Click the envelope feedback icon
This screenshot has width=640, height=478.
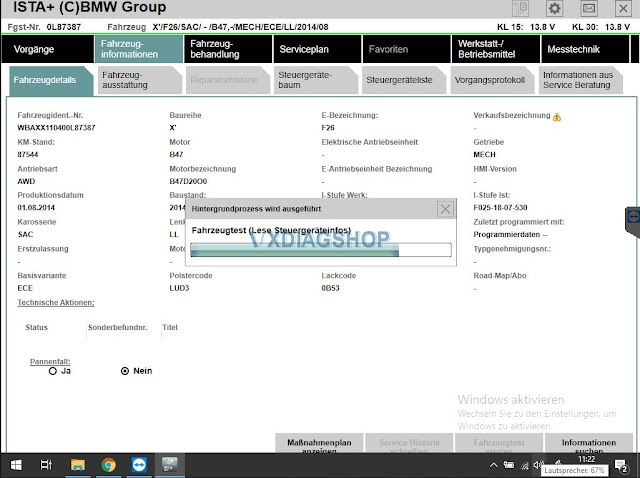pyautogui.click(x=589, y=8)
